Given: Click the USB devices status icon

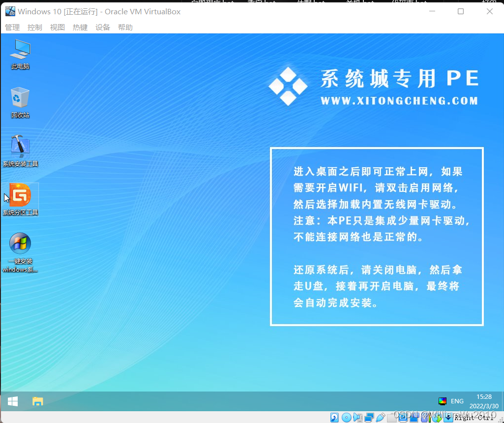Looking at the screenshot, I should tap(380, 417).
